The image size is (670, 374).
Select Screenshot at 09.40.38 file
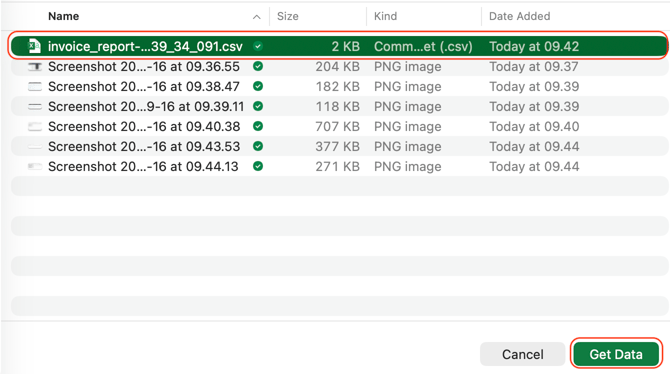click(x=144, y=127)
